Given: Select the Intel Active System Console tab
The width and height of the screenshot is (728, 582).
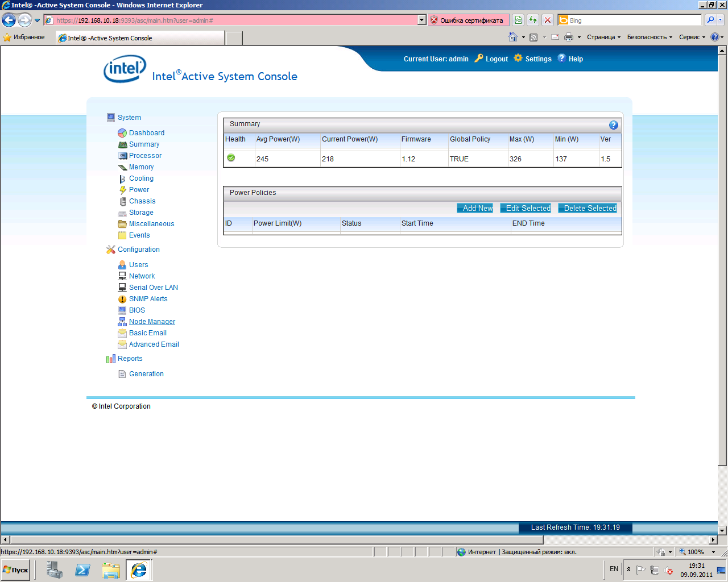Looking at the screenshot, I should 140,38.
